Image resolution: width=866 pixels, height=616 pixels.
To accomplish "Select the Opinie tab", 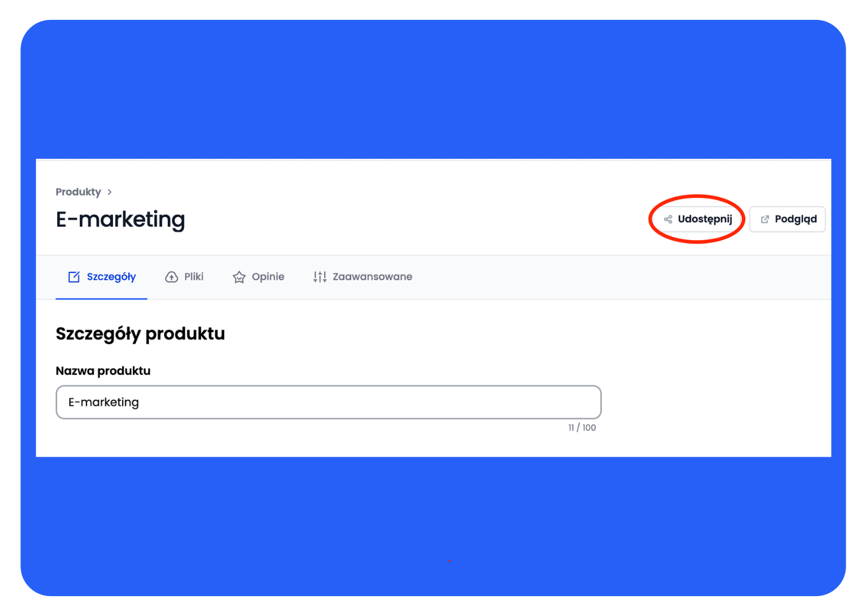I will click(268, 277).
